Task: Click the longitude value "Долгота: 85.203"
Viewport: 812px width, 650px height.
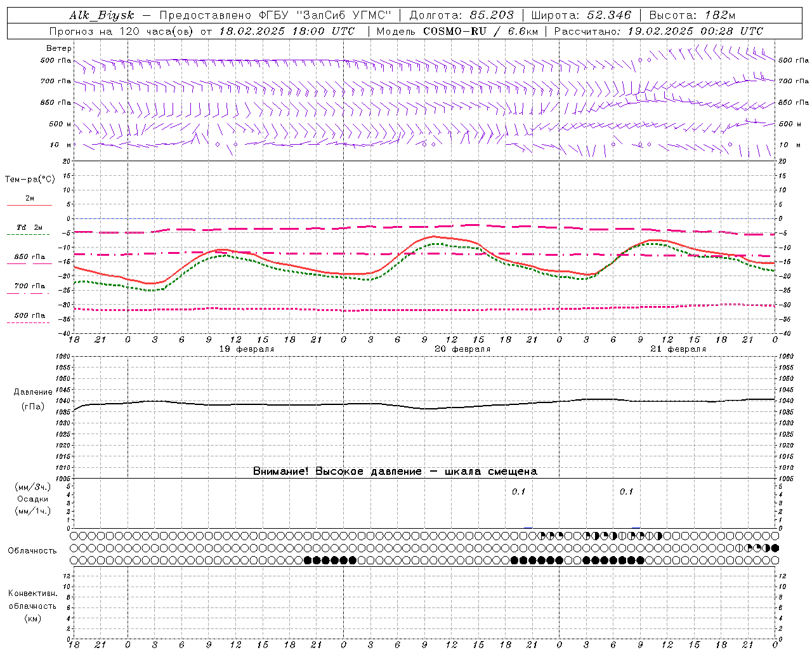Action: point(462,15)
